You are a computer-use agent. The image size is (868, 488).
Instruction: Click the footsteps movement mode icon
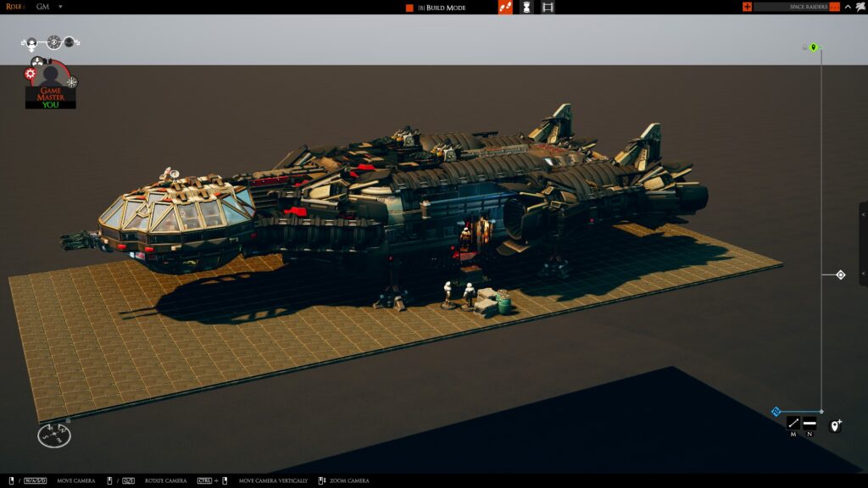pyautogui.click(x=505, y=7)
